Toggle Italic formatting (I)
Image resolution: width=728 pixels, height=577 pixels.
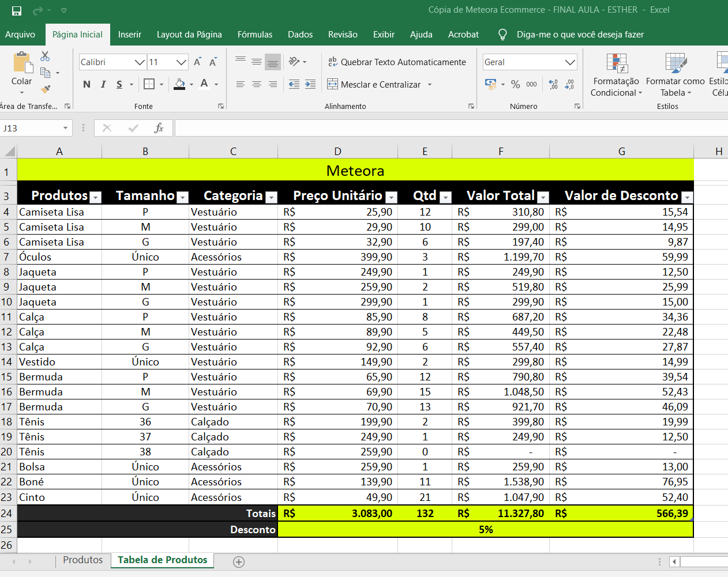103,85
